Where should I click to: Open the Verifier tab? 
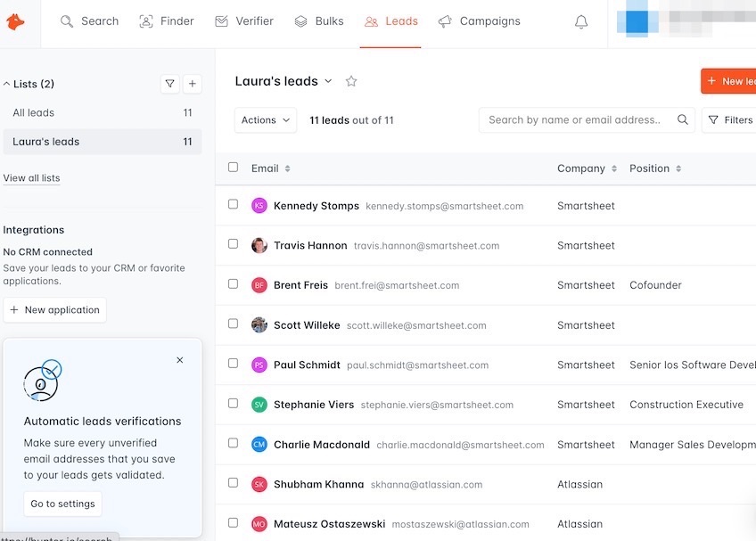(244, 21)
